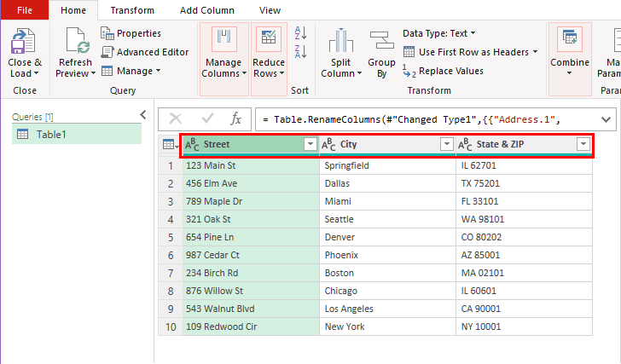The image size is (621, 364).
Task: Select cell CO 80202
Action: pos(524,237)
